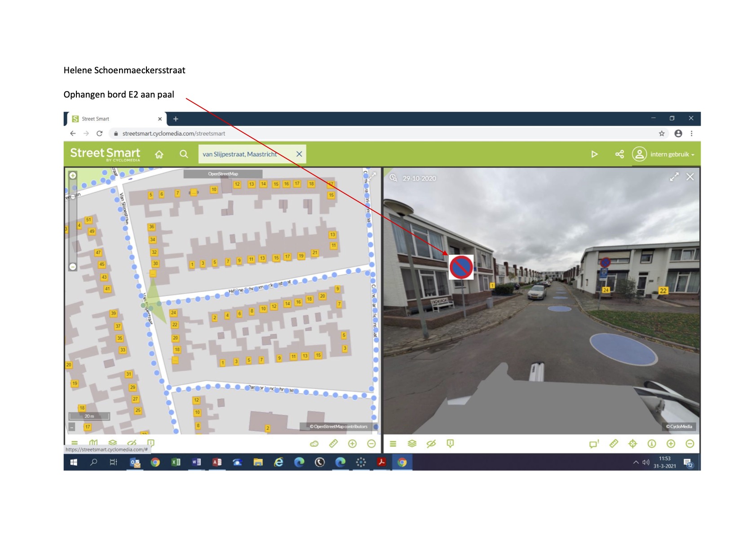The height and width of the screenshot is (535, 756).
Task: Zoom out the panorama with minus icon
Action: [x=690, y=444]
